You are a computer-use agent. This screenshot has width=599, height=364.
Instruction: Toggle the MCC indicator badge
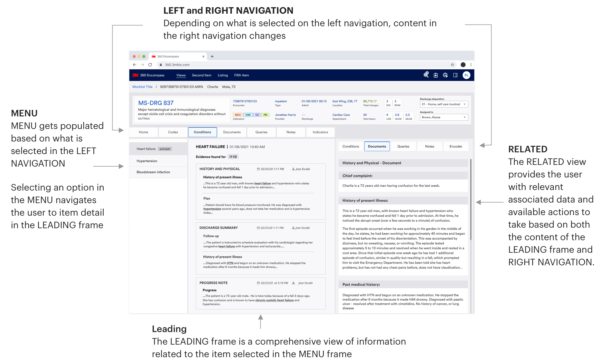[x=238, y=115]
